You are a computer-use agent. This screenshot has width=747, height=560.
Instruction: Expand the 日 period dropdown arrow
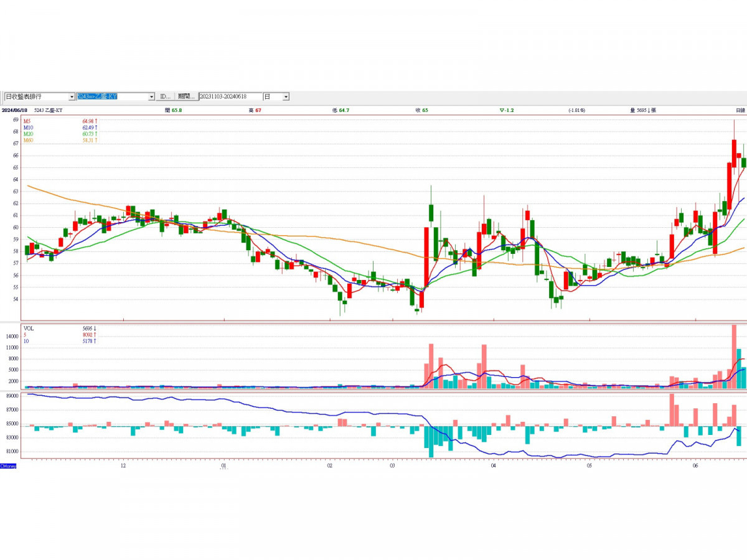coord(286,97)
